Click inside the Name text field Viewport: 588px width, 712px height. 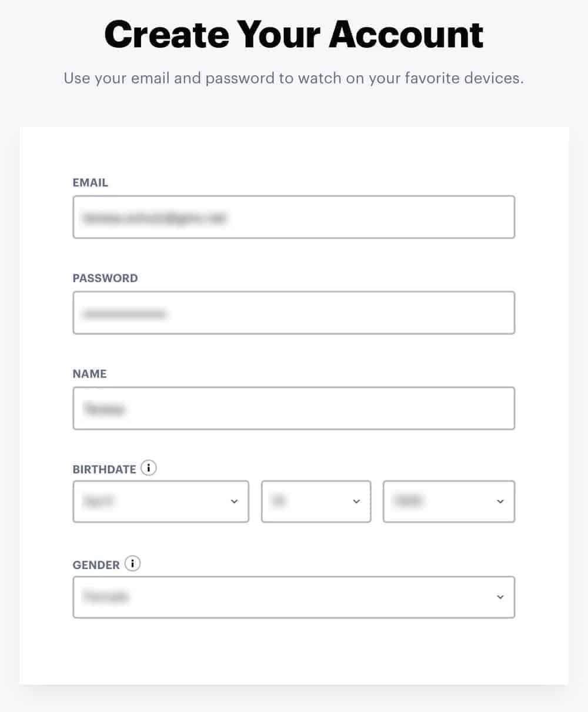(x=294, y=408)
